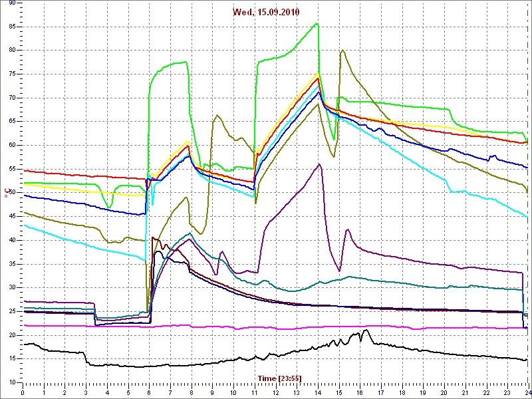Screen dimensions: 532x399
Task: Select the y-axis label "50"
Action: click(12, 193)
